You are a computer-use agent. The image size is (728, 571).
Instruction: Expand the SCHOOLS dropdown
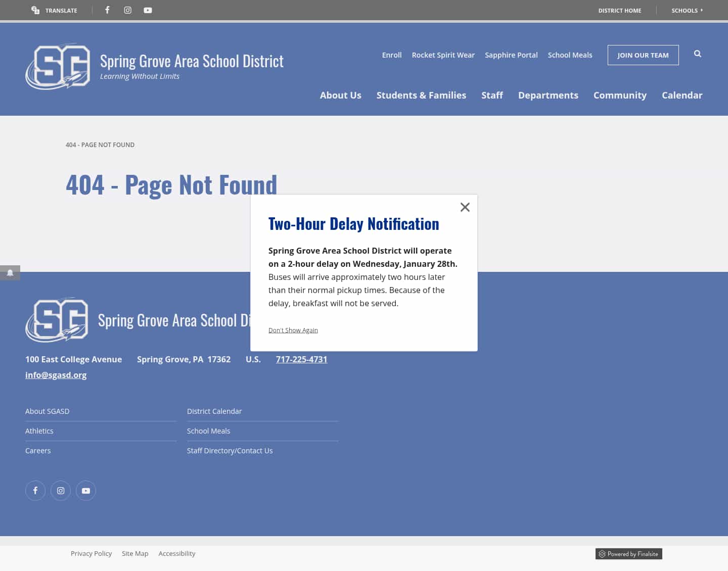coord(687,10)
